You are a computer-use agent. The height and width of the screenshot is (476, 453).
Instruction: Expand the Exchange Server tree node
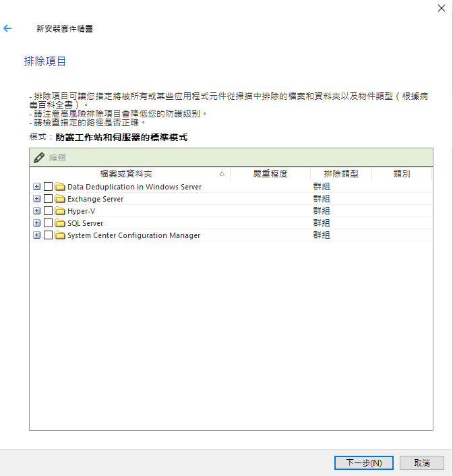point(36,199)
